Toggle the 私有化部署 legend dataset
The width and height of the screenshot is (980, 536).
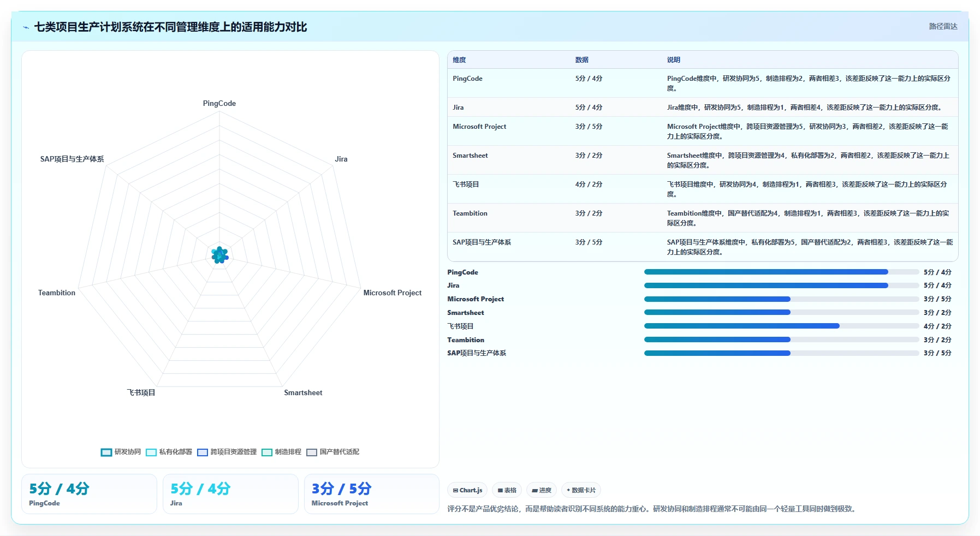click(x=169, y=452)
